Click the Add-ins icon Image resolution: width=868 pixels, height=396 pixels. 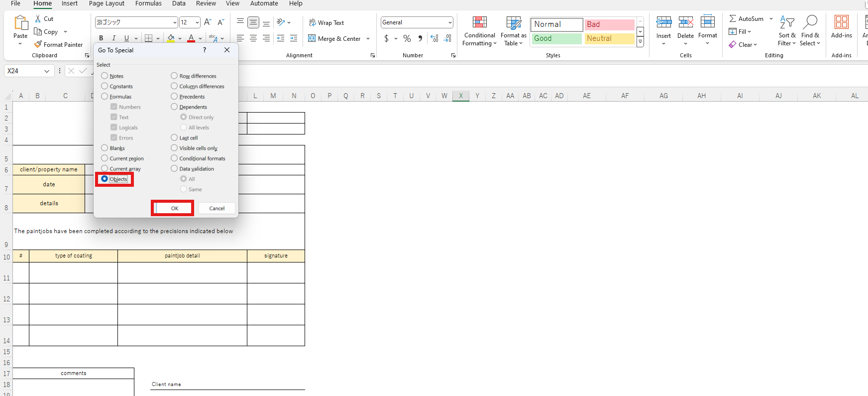[x=841, y=22]
